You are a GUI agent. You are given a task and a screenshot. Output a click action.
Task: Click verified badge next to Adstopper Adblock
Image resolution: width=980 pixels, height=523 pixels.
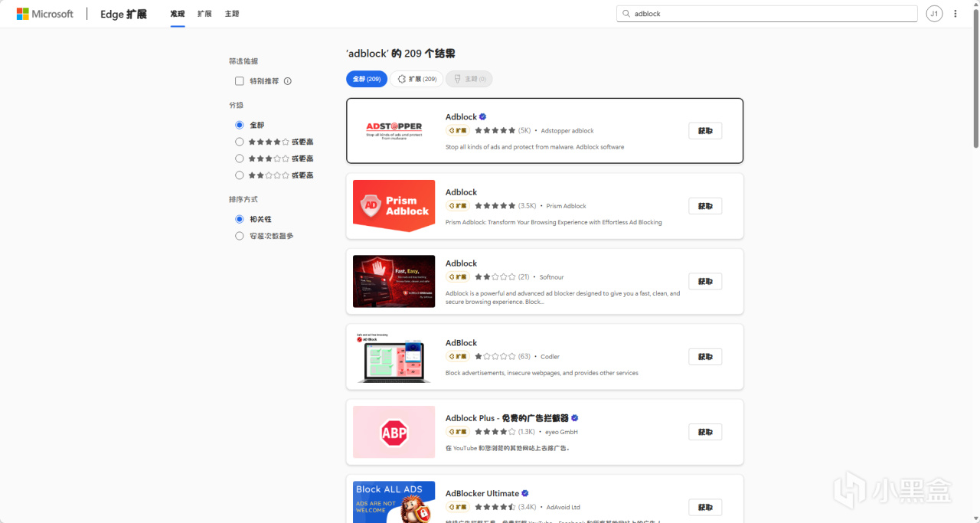click(483, 117)
